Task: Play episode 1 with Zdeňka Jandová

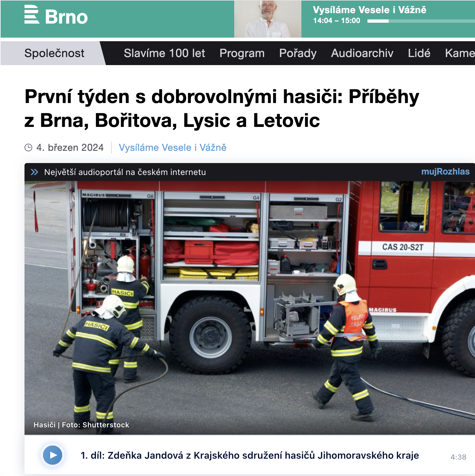Action: tap(53, 455)
